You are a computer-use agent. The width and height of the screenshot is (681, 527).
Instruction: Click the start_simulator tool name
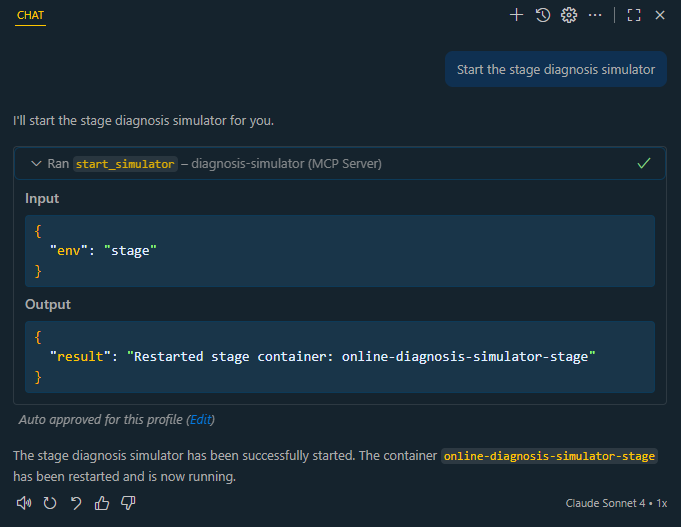tap(125, 164)
